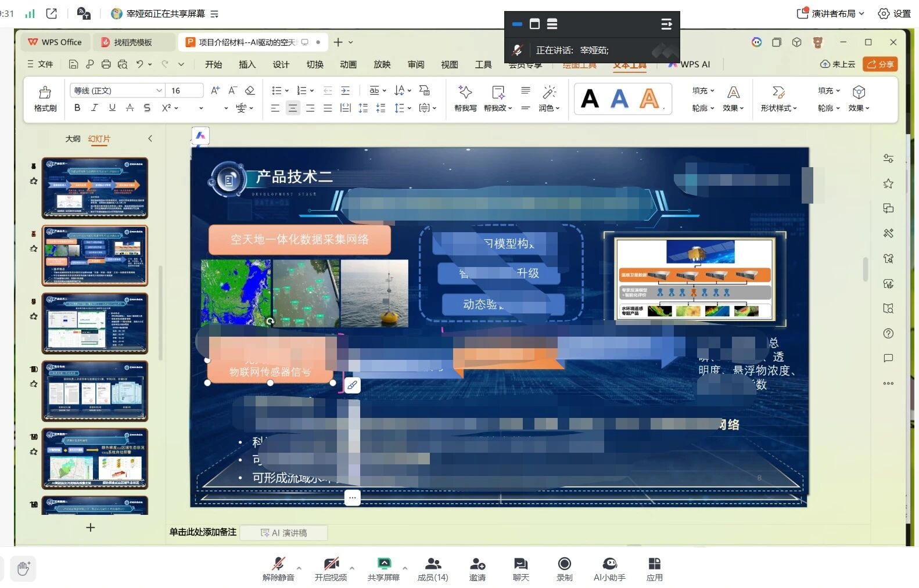Toggle underline formatting

click(112, 108)
